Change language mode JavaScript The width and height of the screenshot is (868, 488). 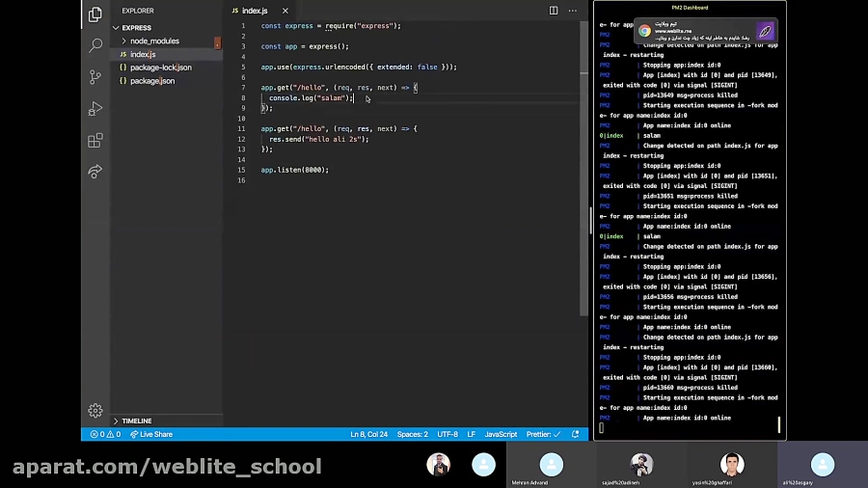click(x=501, y=434)
